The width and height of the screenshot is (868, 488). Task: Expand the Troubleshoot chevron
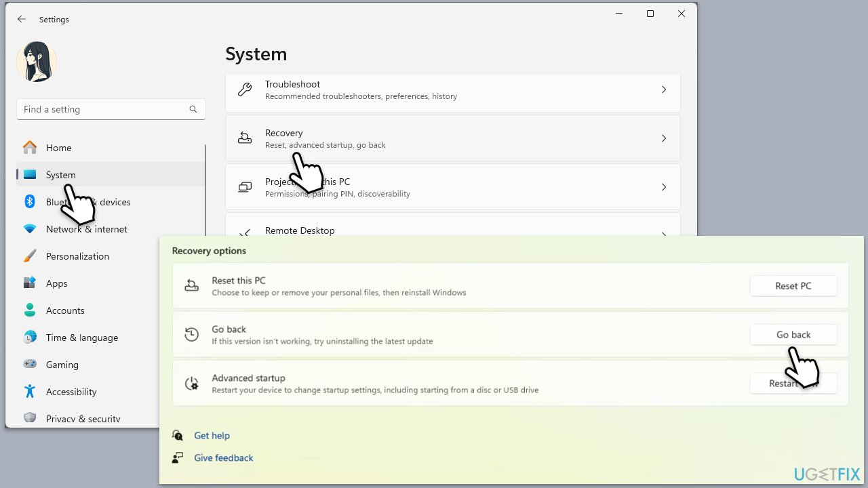tap(664, 89)
